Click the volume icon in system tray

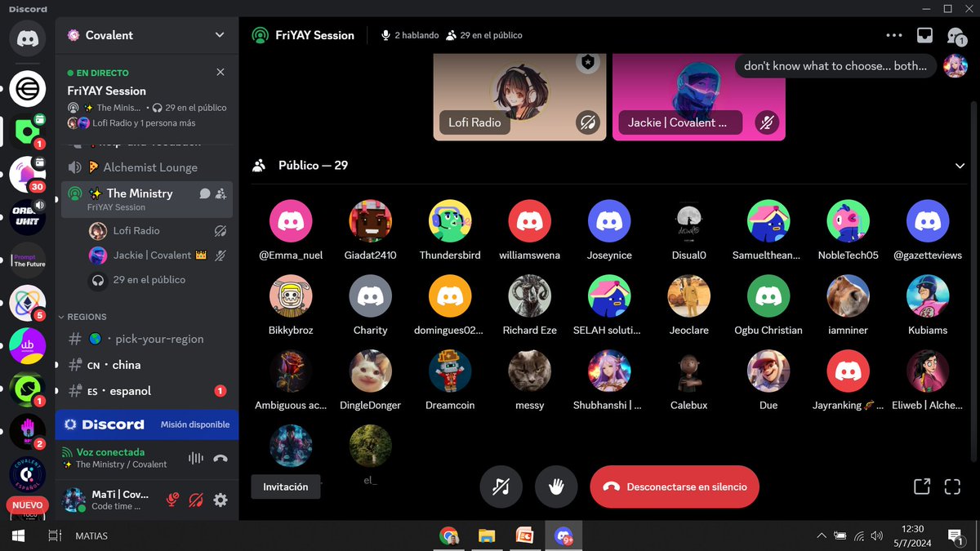click(x=877, y=535)
